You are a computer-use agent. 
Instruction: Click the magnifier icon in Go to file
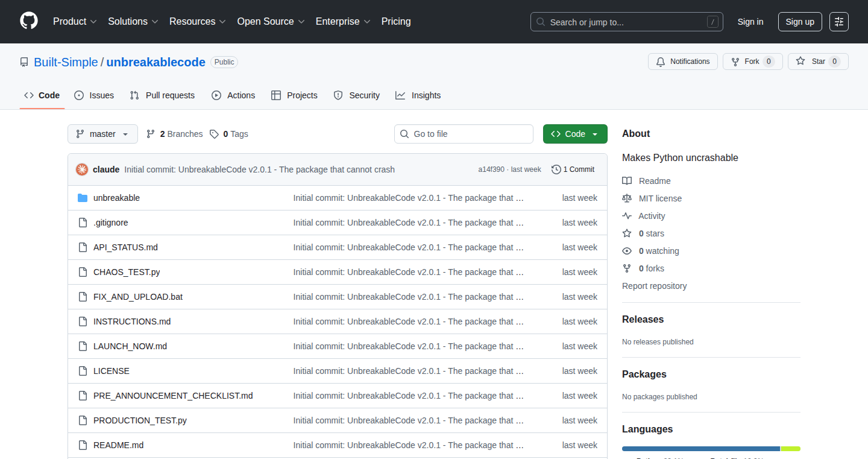point(405,134)
